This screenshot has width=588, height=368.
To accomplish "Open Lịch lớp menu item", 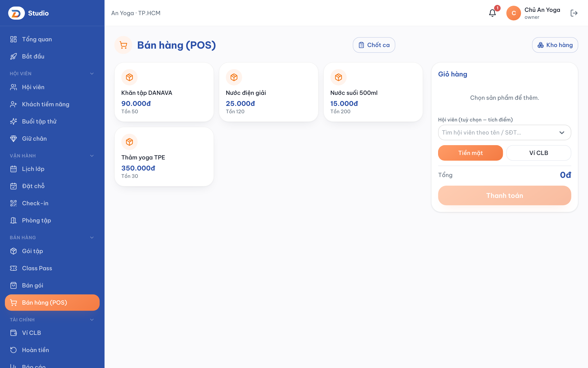I will (x=52, y=169).
